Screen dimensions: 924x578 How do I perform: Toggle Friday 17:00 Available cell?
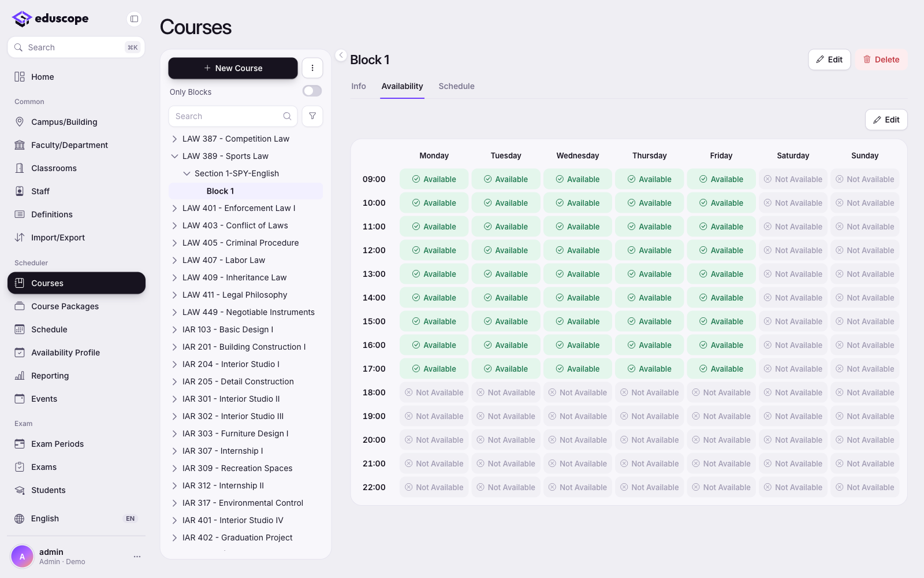(x=721, y=369)
